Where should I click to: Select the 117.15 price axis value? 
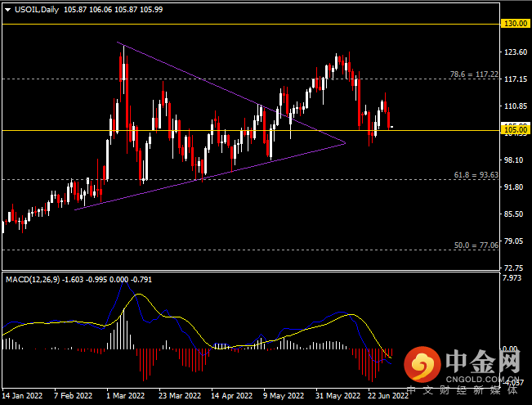coord(516,79)
